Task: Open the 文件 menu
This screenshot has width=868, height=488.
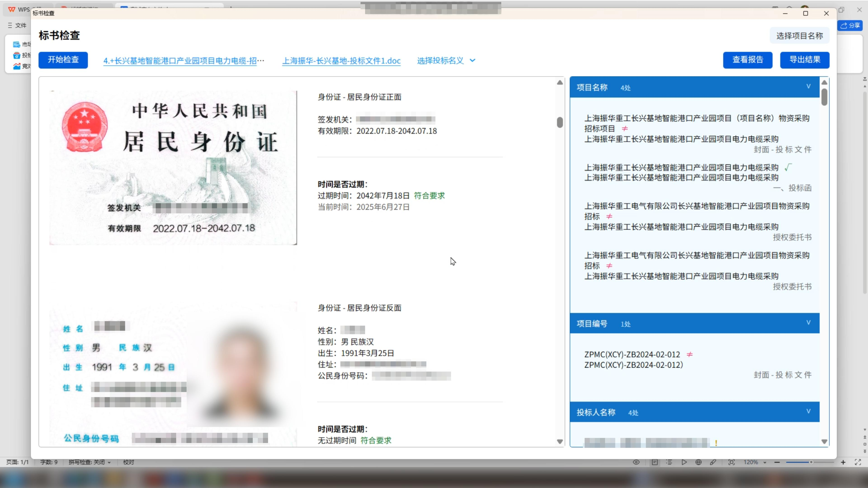Action: (17, 25)
